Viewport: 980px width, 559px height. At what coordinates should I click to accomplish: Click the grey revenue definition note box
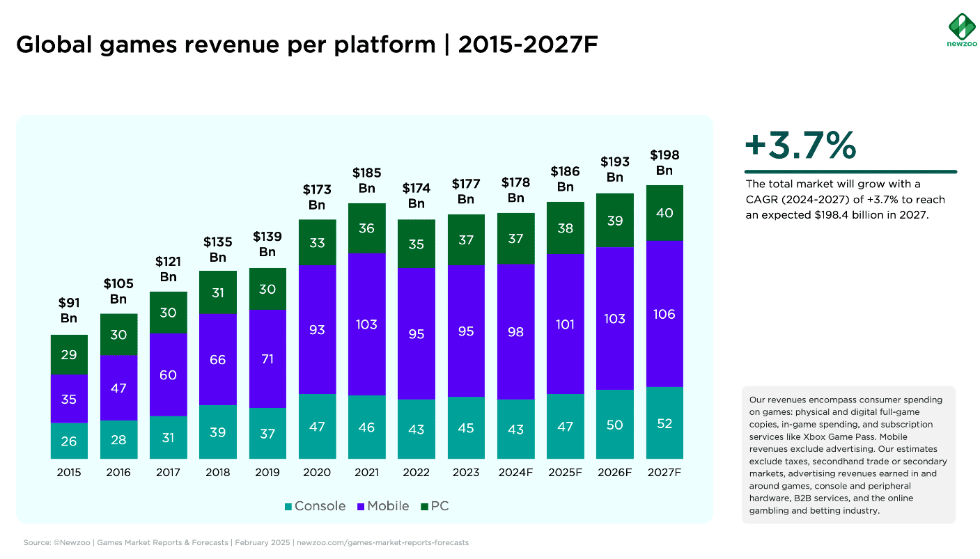[x=848, y=455]
